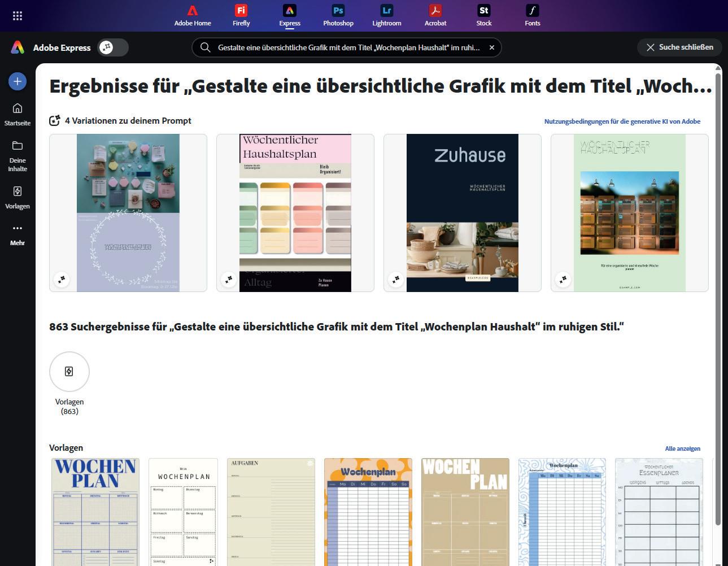Open Adobe Fonts
728x566 pixels.
pos(533,16)
